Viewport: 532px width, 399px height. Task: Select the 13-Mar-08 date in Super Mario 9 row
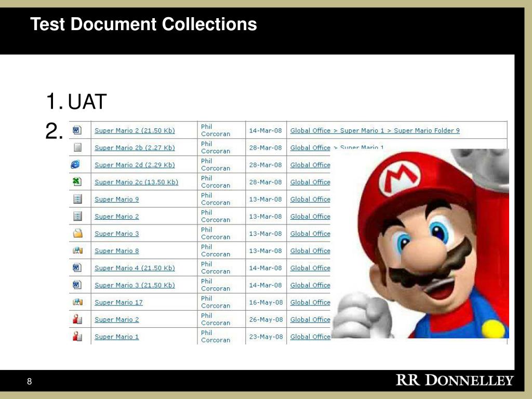tap(265, 199)
